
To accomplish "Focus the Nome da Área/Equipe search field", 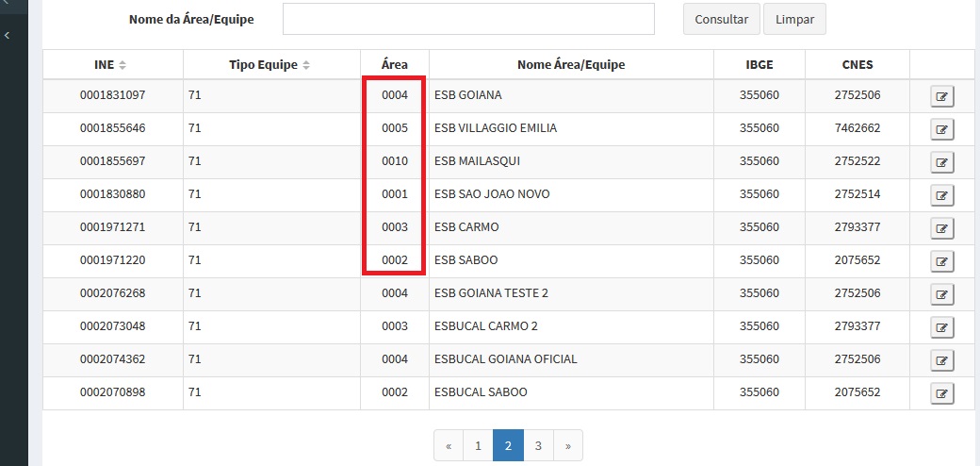I will point(468,19).
